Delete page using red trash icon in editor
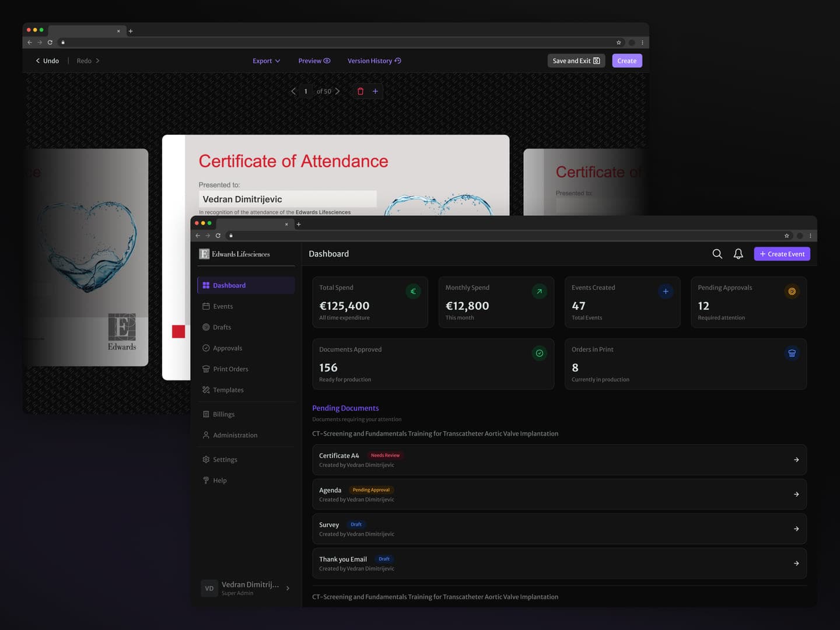The image size is (840, 630). point(360,92)
